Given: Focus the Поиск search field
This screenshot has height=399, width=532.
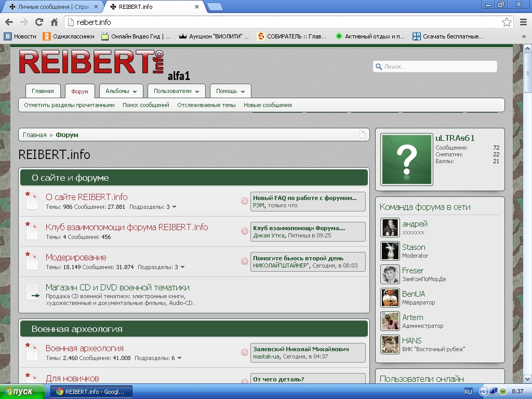Looking at the screenshot, I should [x=435, y=66].
